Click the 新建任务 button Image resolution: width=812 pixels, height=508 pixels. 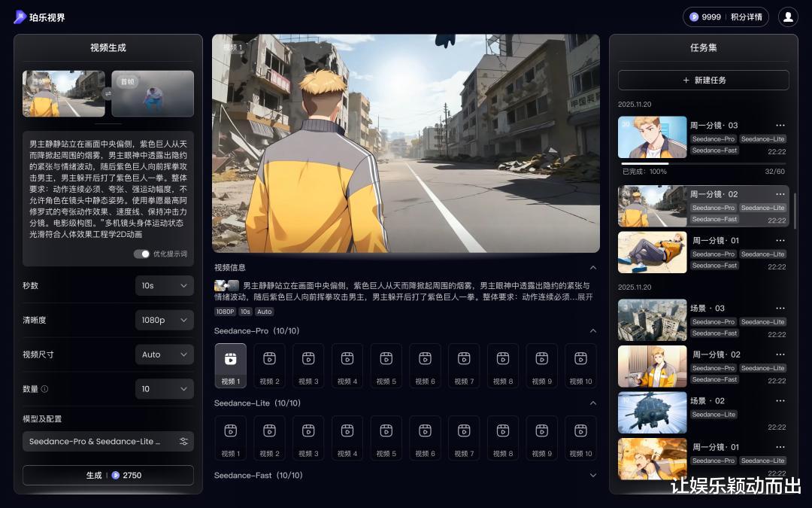tap(703, 81)
